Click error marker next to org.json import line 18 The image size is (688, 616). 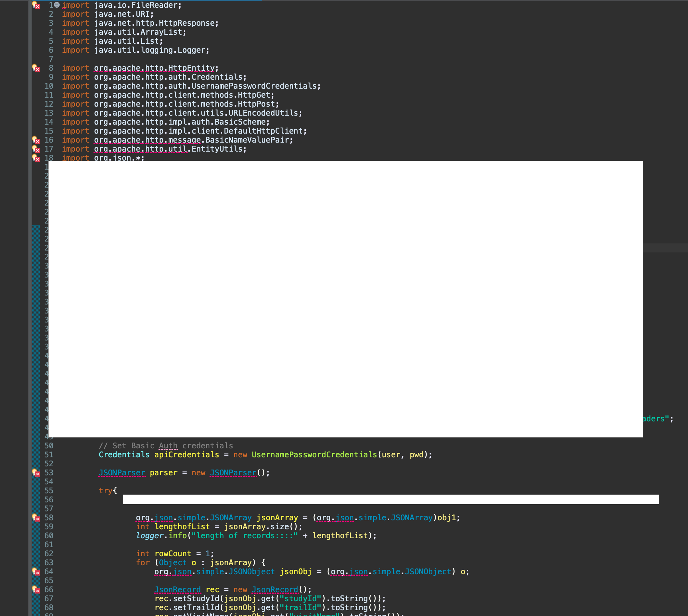pyautogui.click(x=36, y=158)
